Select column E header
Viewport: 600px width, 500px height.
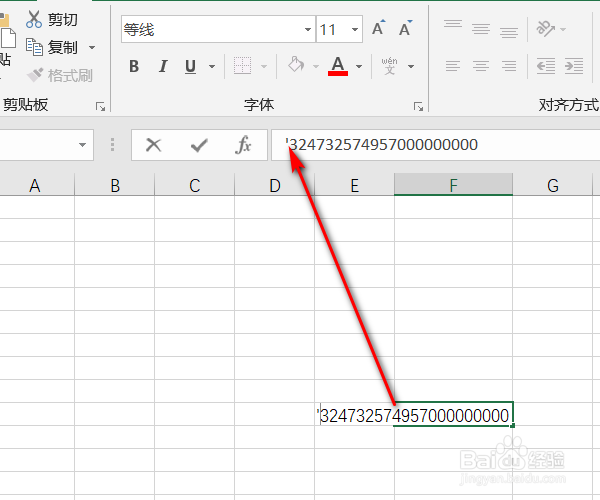coord(355,186)
